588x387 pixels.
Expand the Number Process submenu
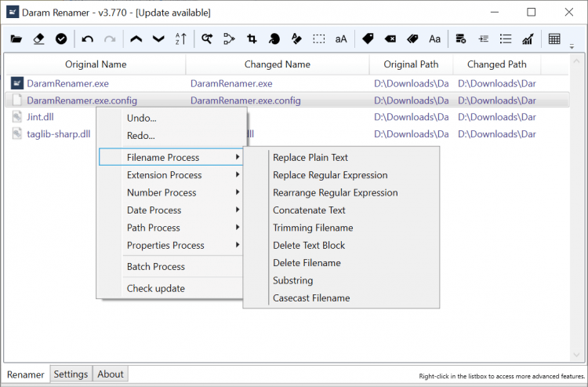click(x=171, y=192)
